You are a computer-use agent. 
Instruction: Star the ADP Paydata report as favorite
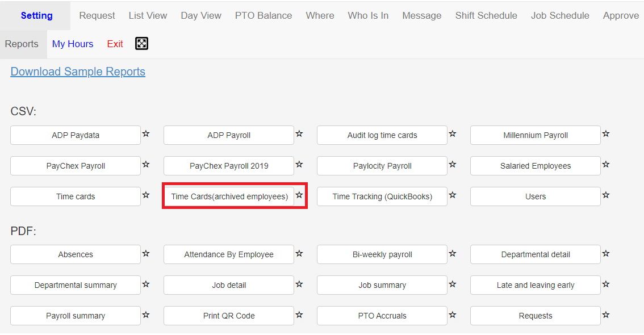(146, 134)
